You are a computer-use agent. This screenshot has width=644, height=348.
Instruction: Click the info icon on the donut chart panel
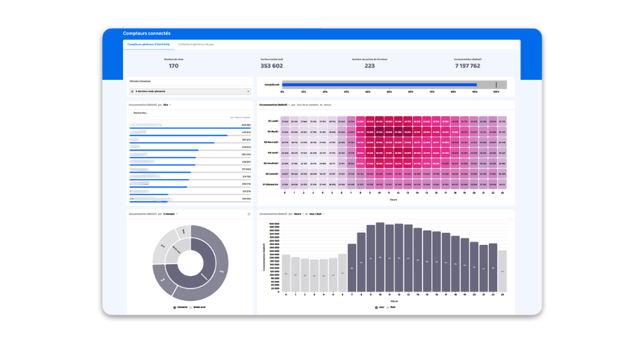pyautogui.click(x=249, y=214)
